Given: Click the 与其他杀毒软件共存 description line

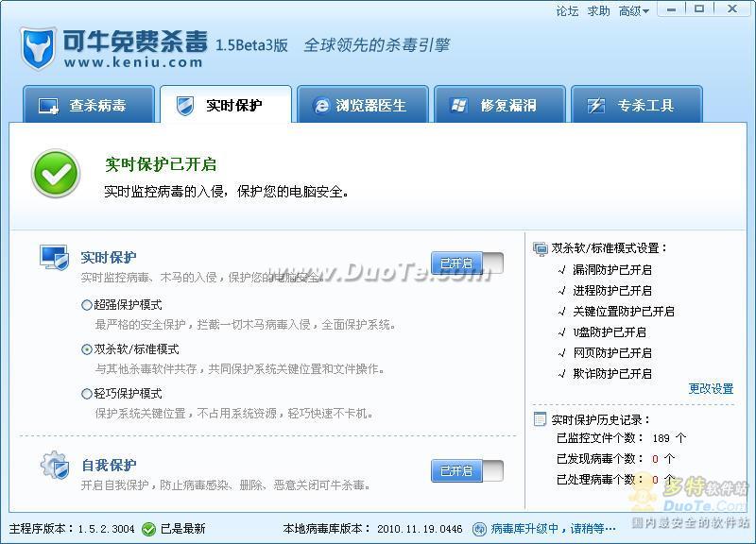Looking at the screenshot, I should (239, 369).
